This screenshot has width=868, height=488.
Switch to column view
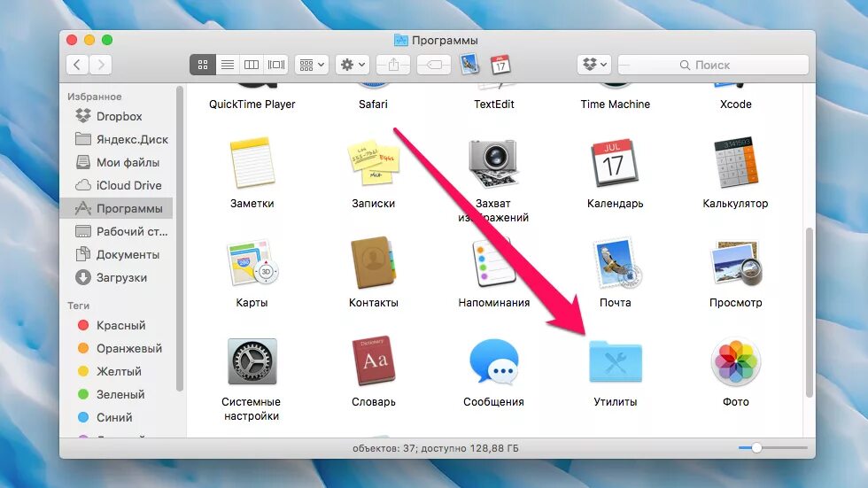(252, 65)
